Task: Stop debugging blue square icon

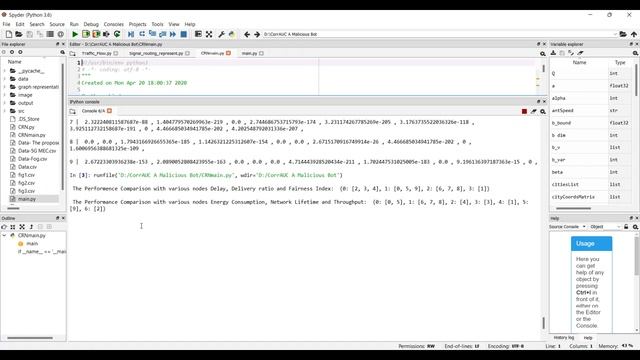Action: pyautogui.click(x=184, y=34)
